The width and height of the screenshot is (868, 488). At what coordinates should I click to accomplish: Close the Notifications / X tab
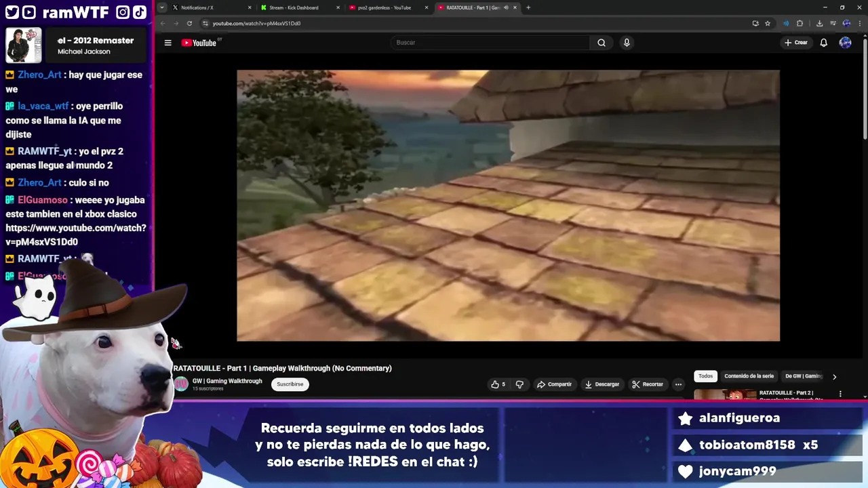coord(251,7)
